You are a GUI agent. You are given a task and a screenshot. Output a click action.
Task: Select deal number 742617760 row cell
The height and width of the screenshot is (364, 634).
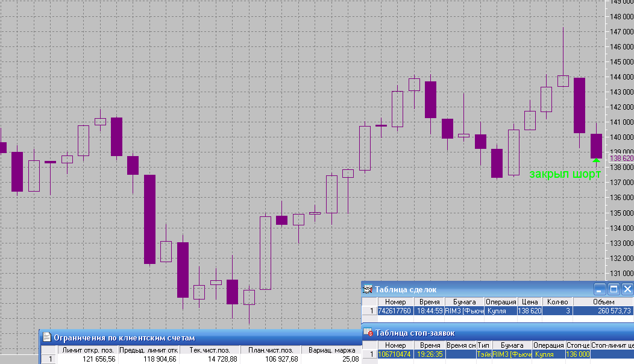(x=395, y=311)
